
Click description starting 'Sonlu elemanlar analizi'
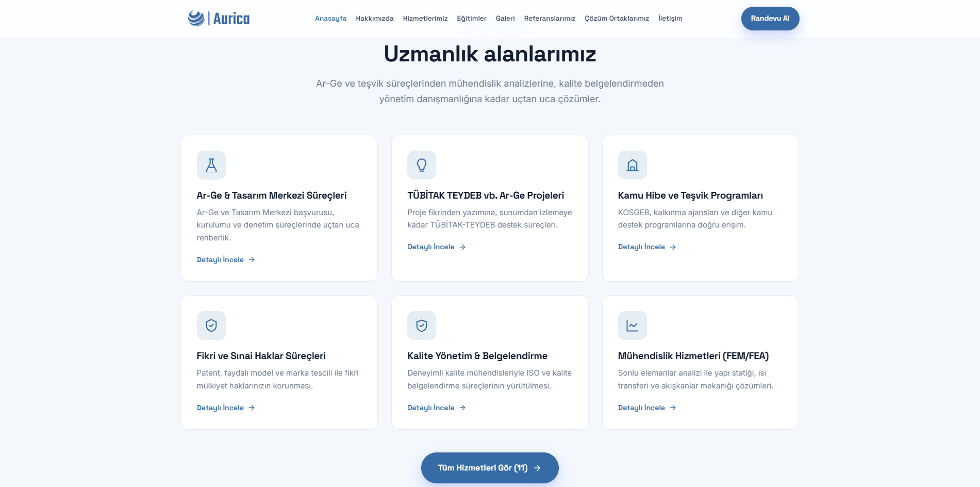coord(695,379)
